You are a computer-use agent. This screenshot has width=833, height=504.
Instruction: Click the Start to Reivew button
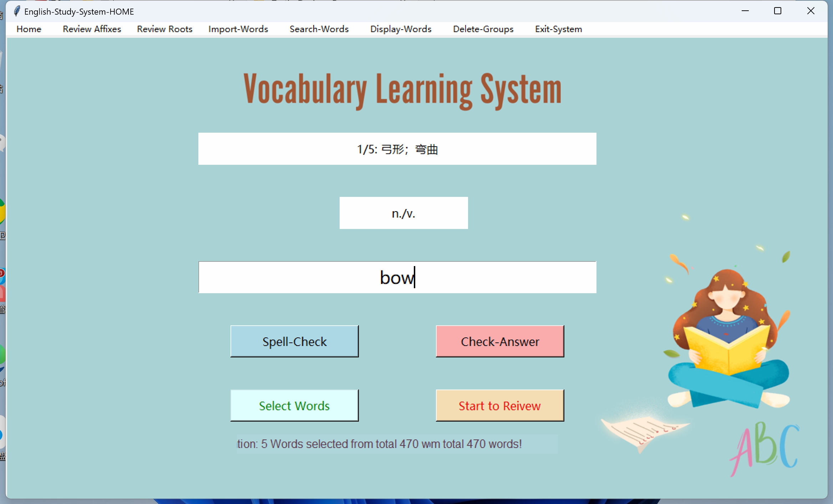click(501, 405)
